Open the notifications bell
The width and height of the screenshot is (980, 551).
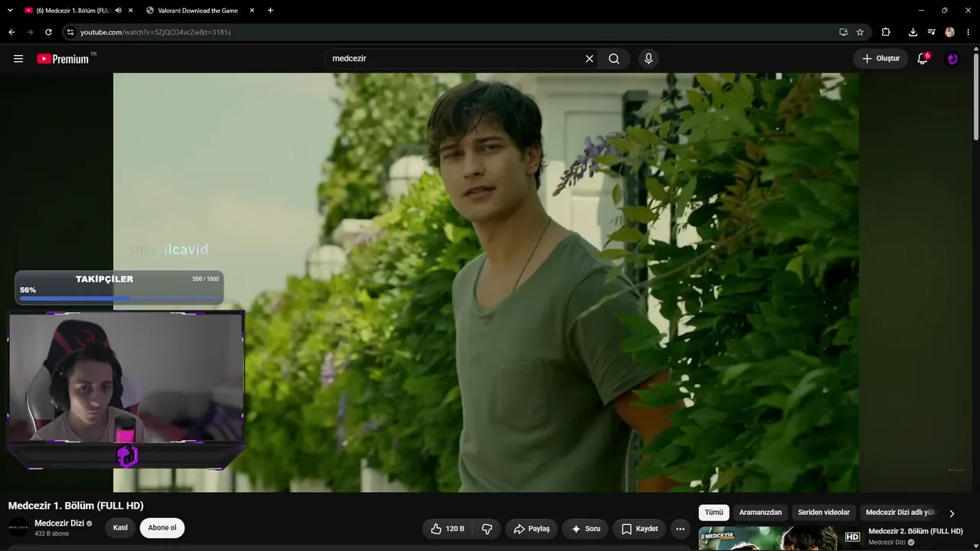(923, 59)
